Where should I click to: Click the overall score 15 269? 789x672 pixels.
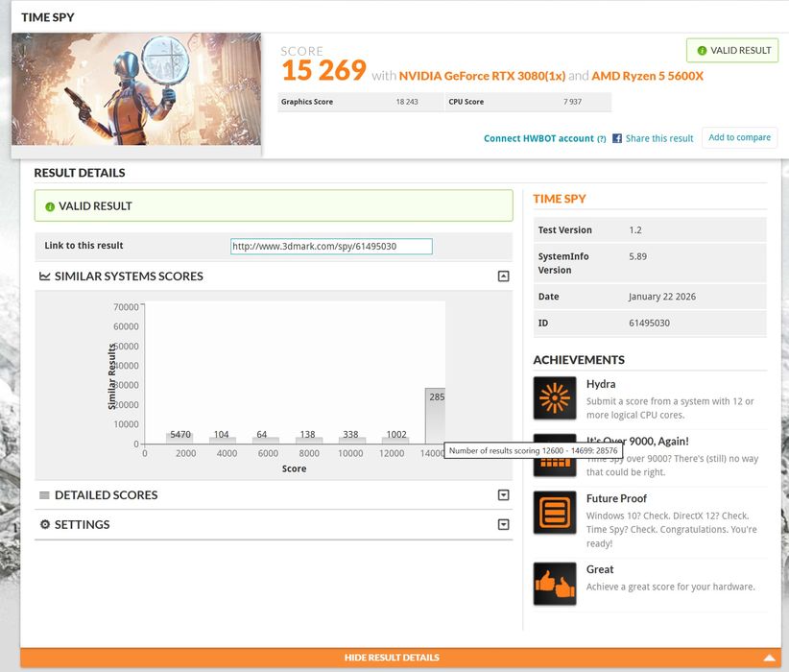324,70
